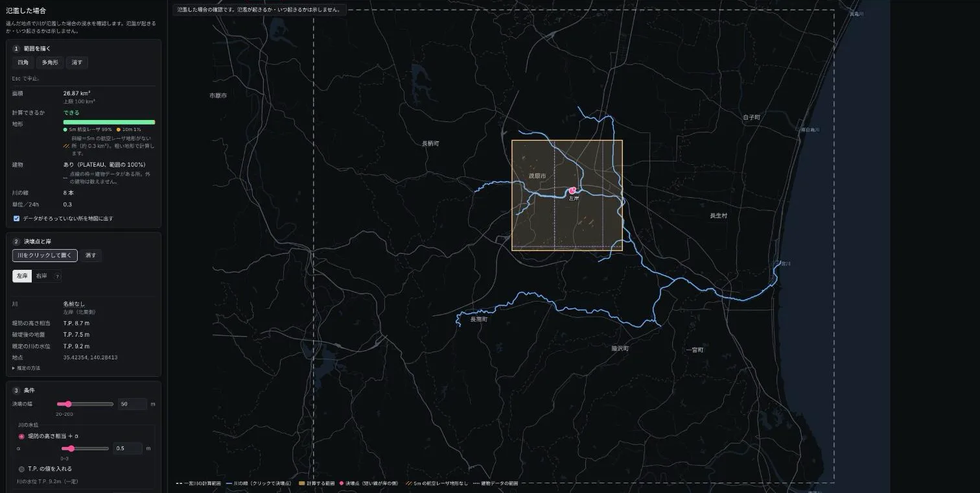980x493 pixels.
Task: Click the 長南町 label on the map
Action: click(479, 319)
